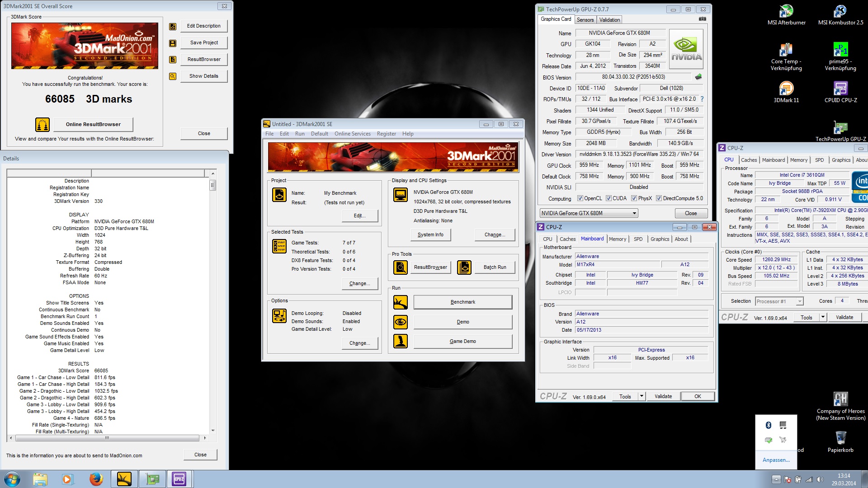Image resolution: width=868 pixels, height=488 pixels.
Task: Click the ResultBrowser icon in score window
Action: (x=173, y=60)
